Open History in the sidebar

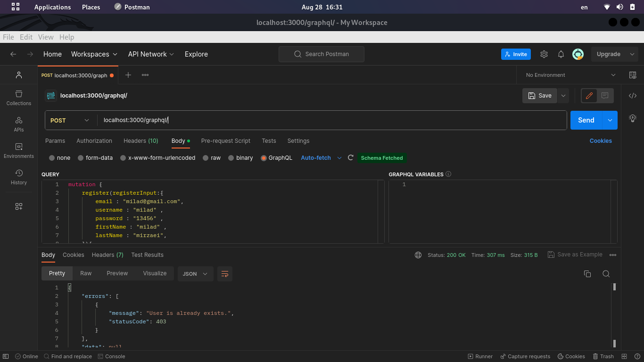tap(19, 177)
